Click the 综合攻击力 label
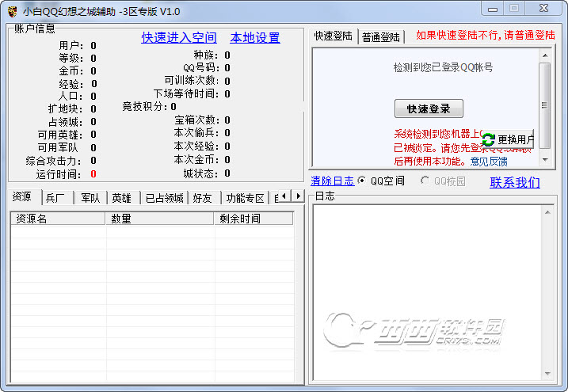Image resolution: width=568 pixels, height=392 pixels. click(x=54, y=161)
